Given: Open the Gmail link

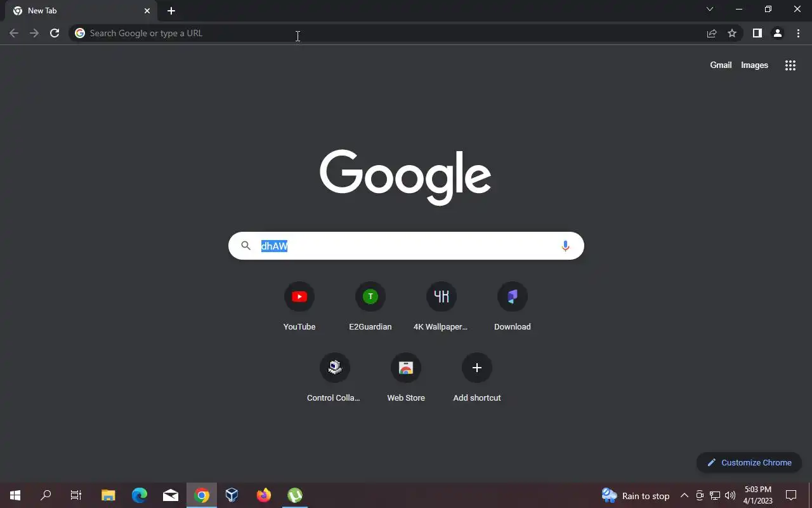Looking at the screenshot, I should click(721, 65).
